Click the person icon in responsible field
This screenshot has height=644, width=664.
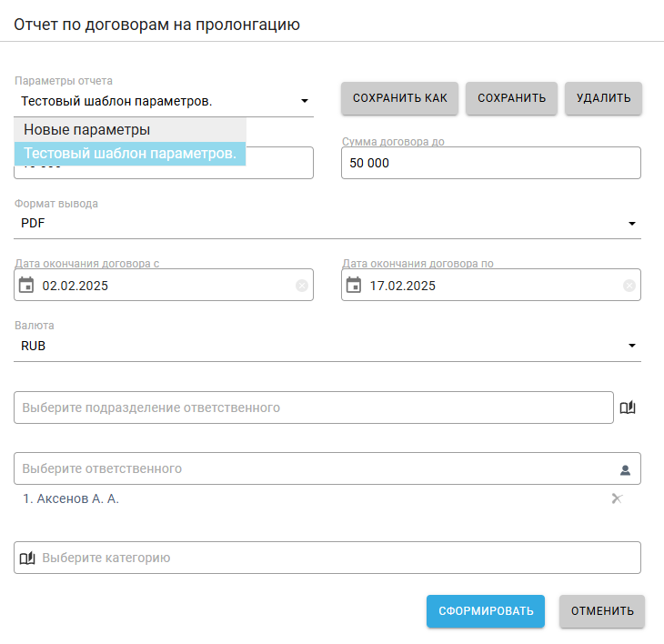pos(625,469)
